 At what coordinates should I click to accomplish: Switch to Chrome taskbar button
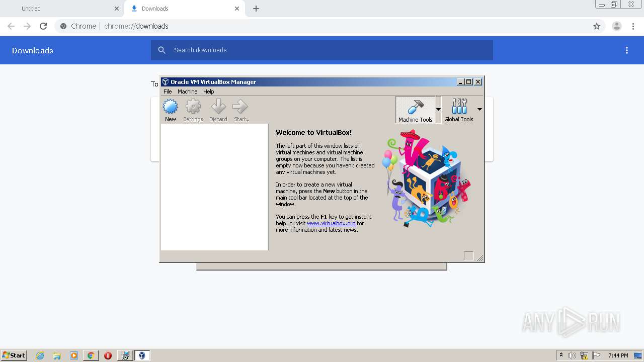tap(91, 355)
